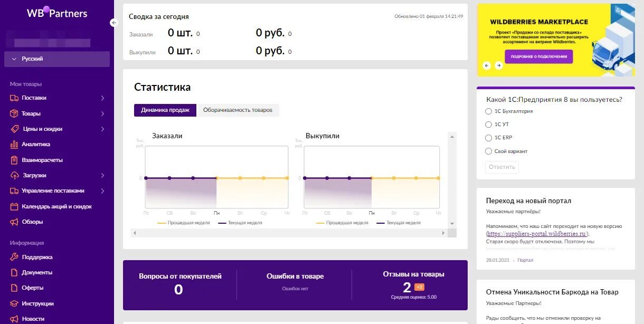Open the Переход на новый портал news
The height and width of the screenshot is (324, 644).
[x=528, y=201]
